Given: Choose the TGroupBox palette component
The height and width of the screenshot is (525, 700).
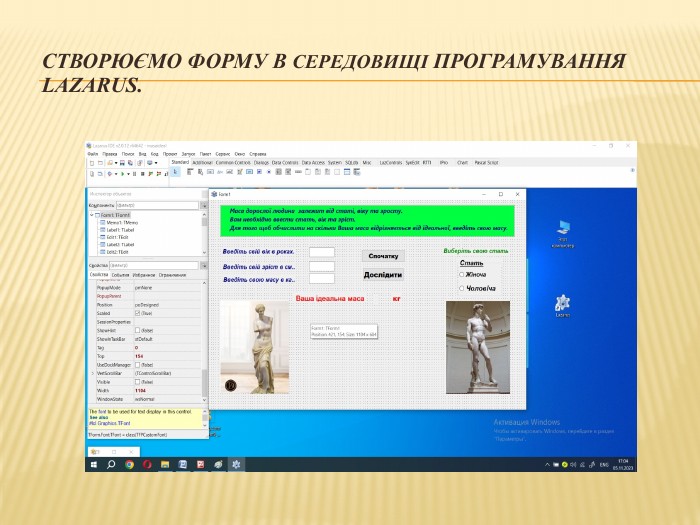Looking at the screenshot, I should coord(308,172).
